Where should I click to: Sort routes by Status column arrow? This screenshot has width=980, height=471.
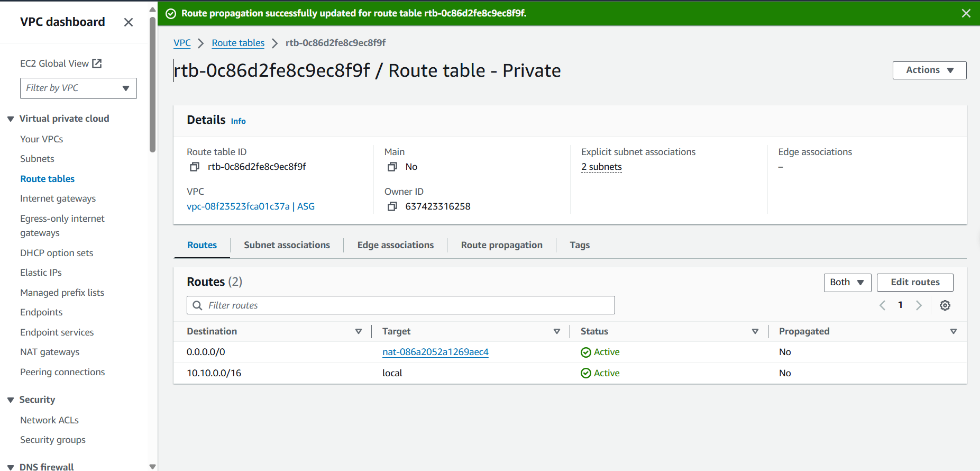point(755,331)
